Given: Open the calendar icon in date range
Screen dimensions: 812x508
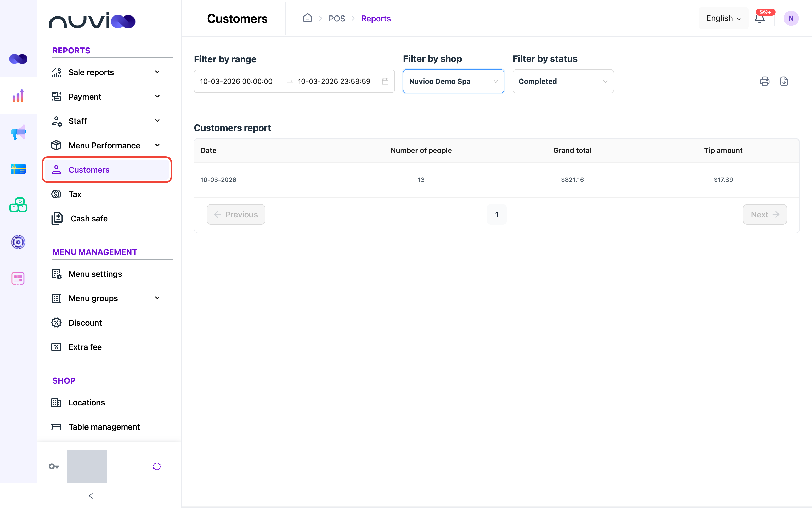Looking at the screenshot, I should (x=385, y=81).
